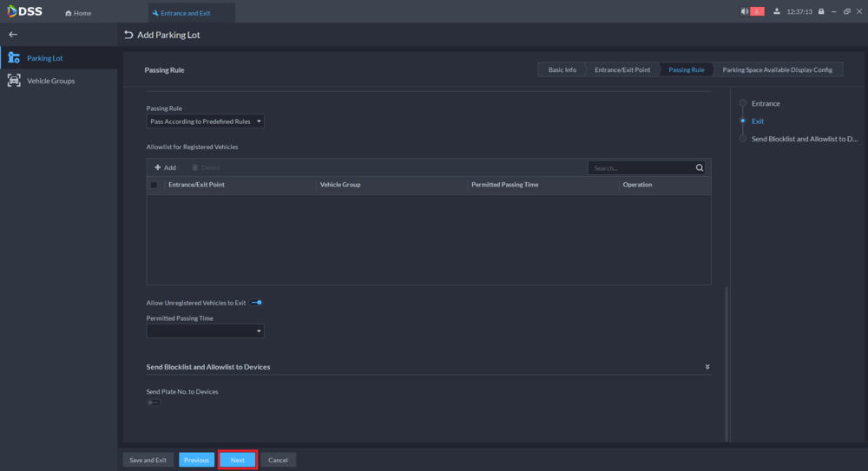868x471 pixels.
Task: Go to Basic Info step tab
Action: click(x=562, y=69)
